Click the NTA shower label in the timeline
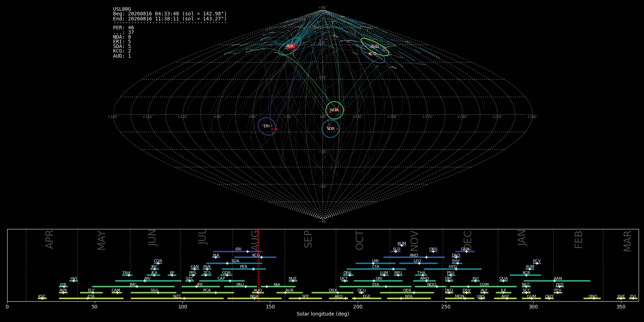644x322 pixels. tap(409, 297)
